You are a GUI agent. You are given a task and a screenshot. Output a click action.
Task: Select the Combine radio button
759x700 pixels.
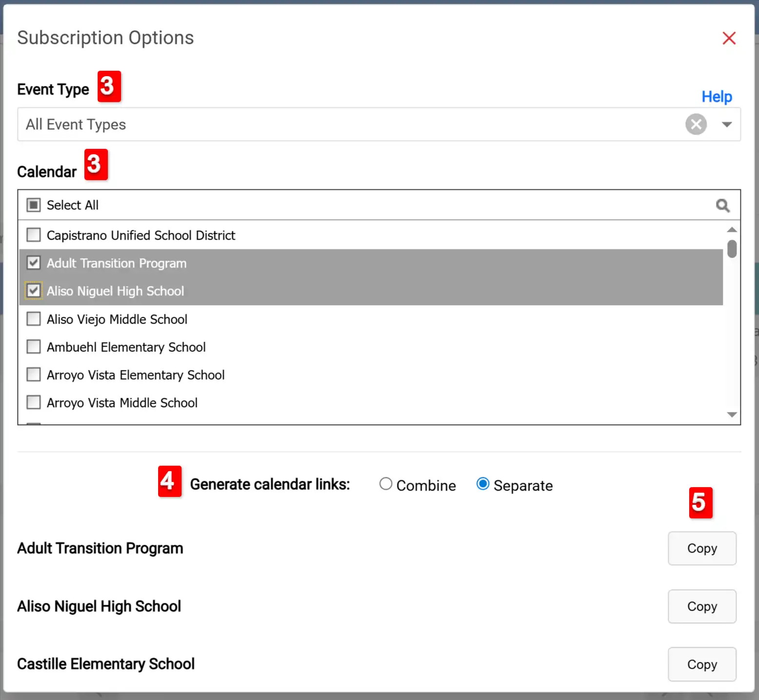386,484
